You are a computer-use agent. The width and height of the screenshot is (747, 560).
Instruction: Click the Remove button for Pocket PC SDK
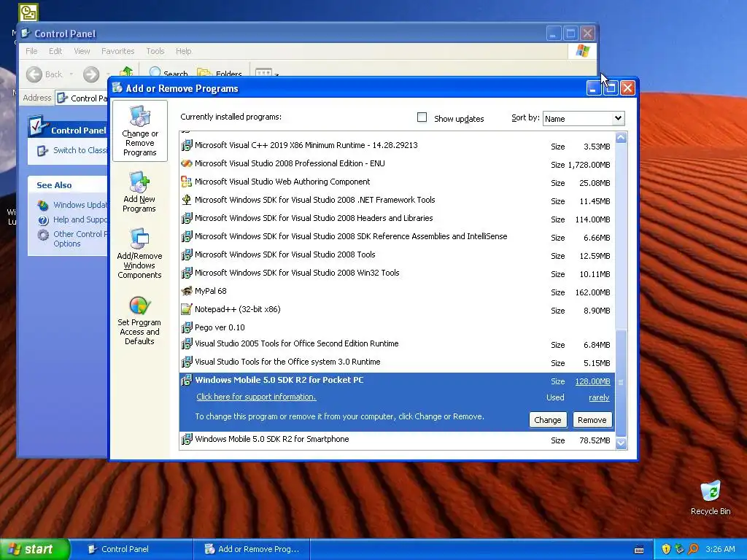click(592, 420)
